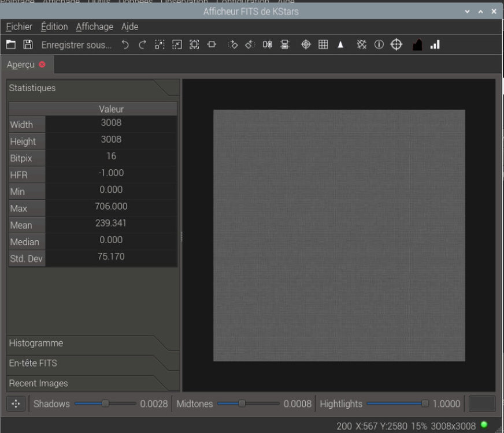Rotate the image right
Screen dimensions: 504x433
pyautogui.click(x=233, y=44)
